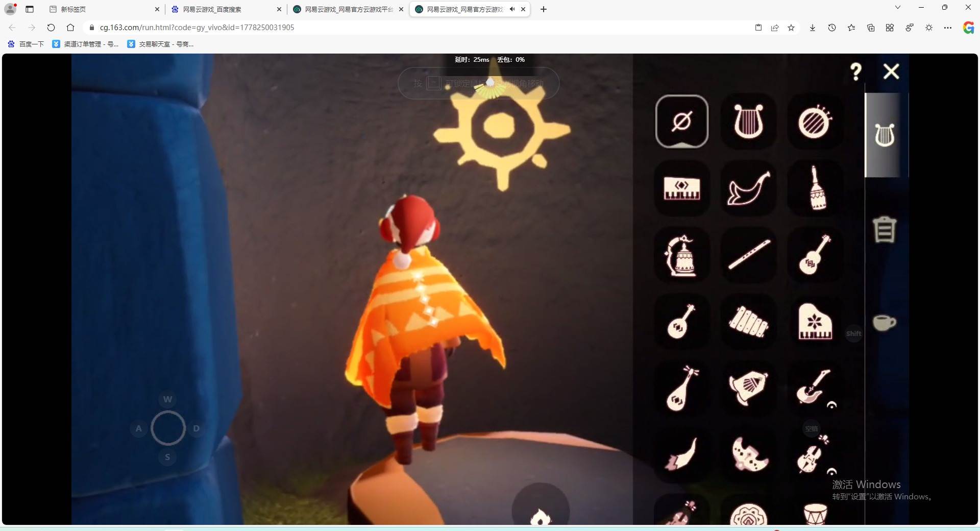Image resolution: width=980 pixels, height=531 pixels.
Task: Click the colorful G icon in toolbar
Action: pos(968,28)
